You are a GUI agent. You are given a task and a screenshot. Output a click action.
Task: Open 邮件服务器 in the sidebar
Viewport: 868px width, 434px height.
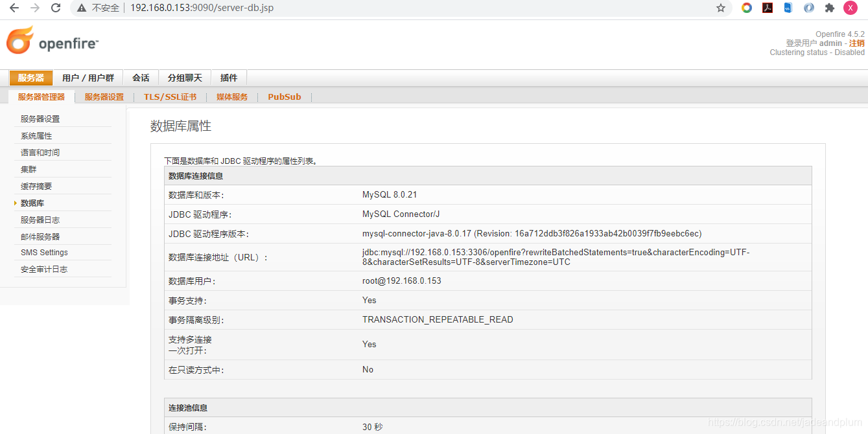pos(40,237)
